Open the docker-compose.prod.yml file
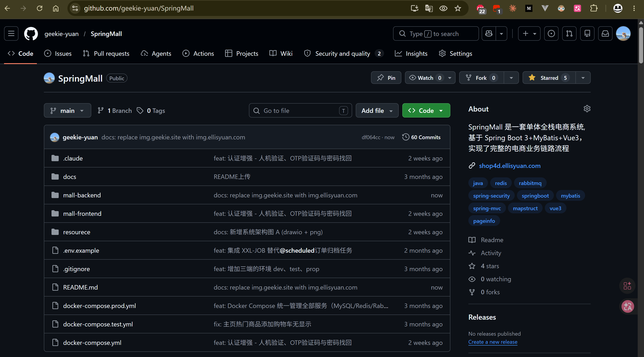Viewport: 644px width, 357px height. 99,306
